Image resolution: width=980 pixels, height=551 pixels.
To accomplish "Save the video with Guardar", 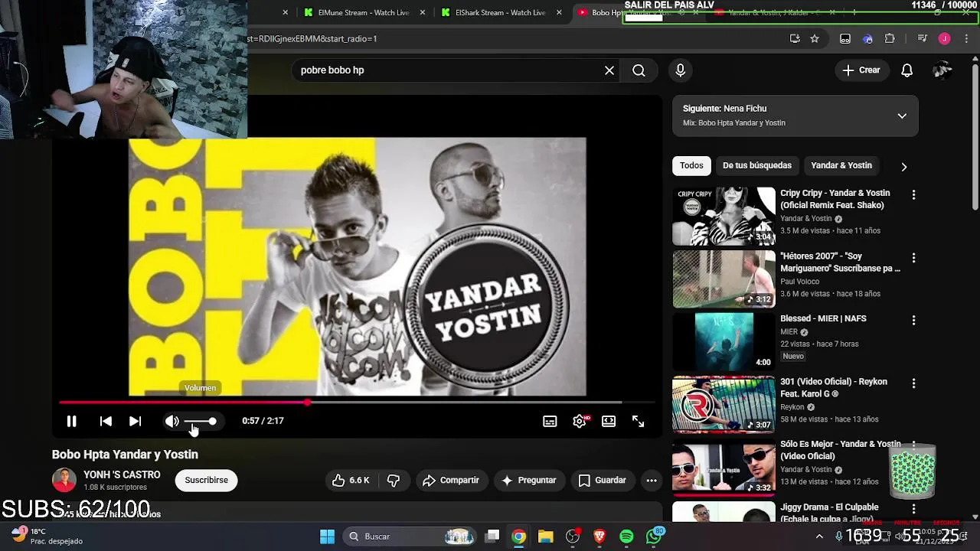I will pos(602,481).
